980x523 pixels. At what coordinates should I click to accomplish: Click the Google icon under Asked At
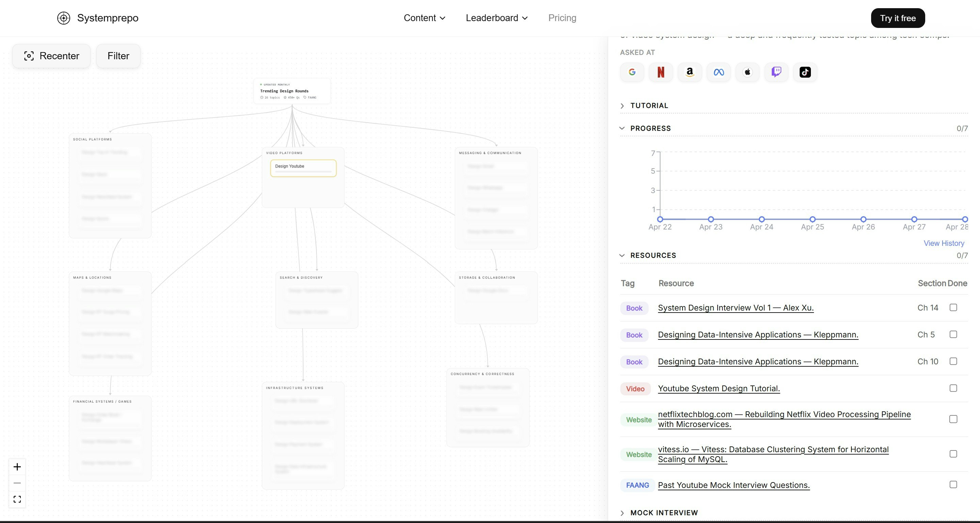pos(632,72)
